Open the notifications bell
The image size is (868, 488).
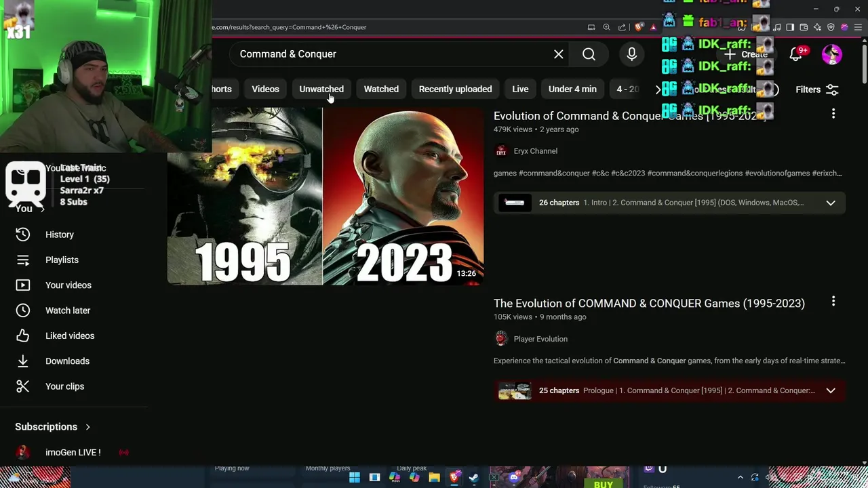tap(796, 54)
